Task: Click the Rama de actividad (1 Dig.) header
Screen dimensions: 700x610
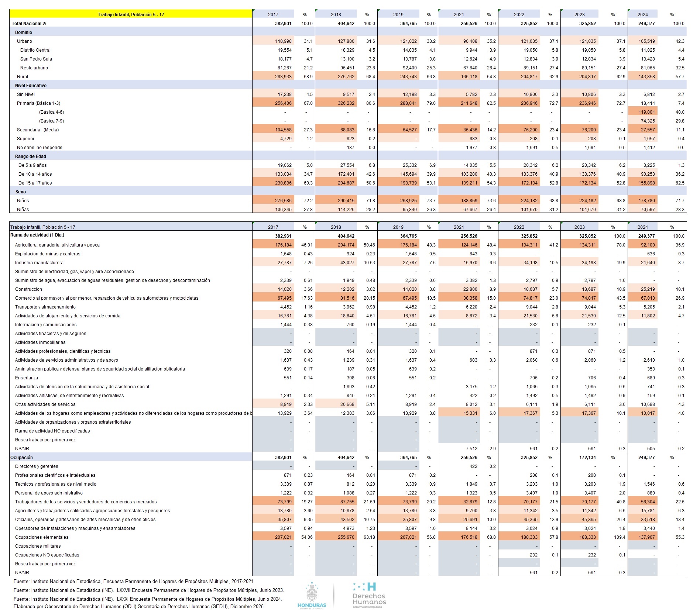Action: click(37, 235)
